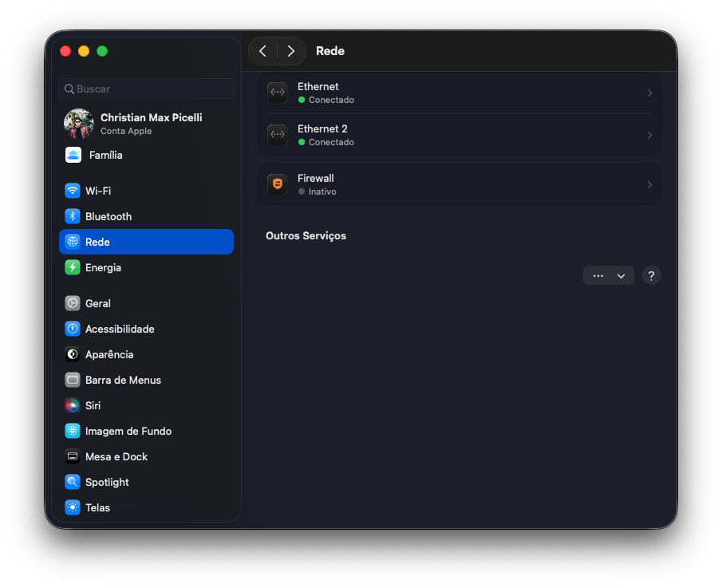This screenshot has width=722, height=588.
Task: Select the Energia lightning bolt icon
Action: click(x=73, y=267)
